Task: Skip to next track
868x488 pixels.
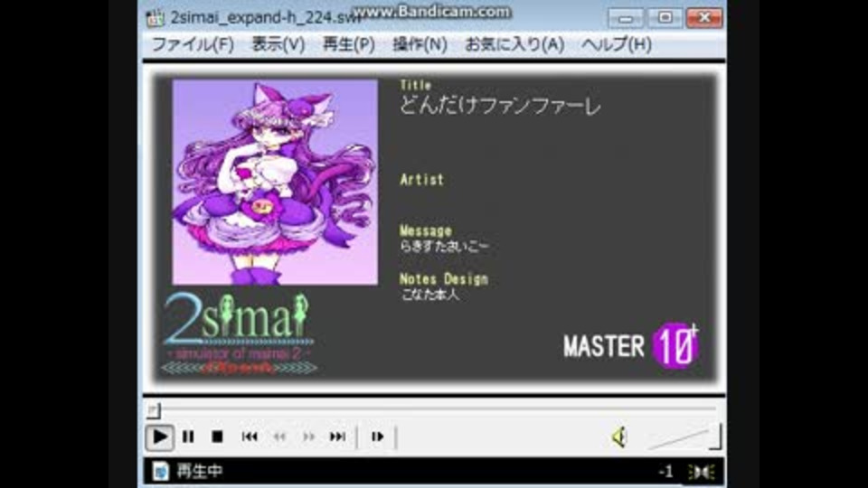Action: [337, 437]
